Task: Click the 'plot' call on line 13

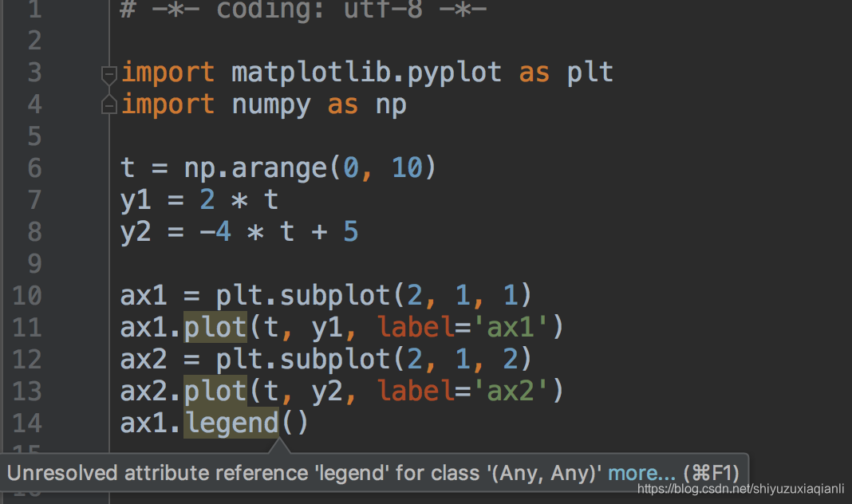Action: [x=214, y=391]
